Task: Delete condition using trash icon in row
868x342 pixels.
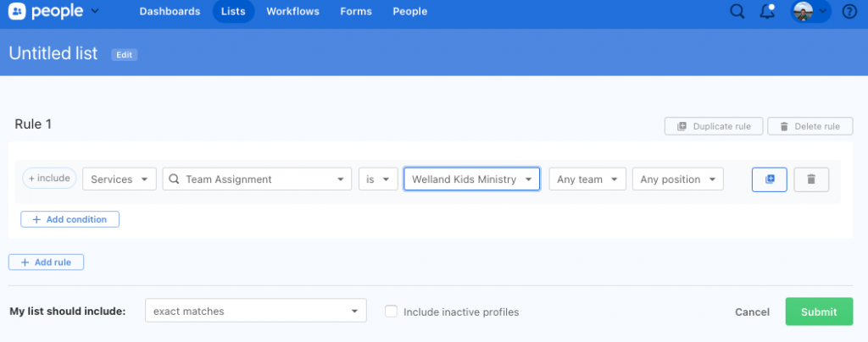Action: (811, 179)
